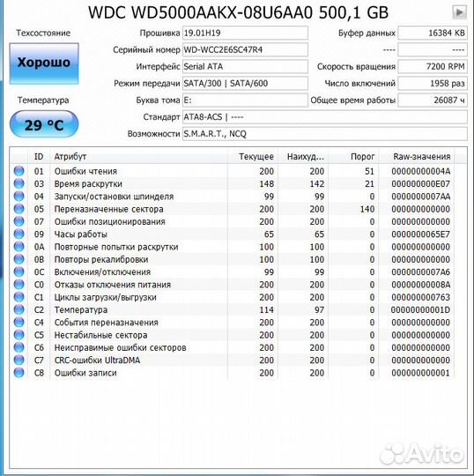Click raw value 000000065E7

click(421, 234)
